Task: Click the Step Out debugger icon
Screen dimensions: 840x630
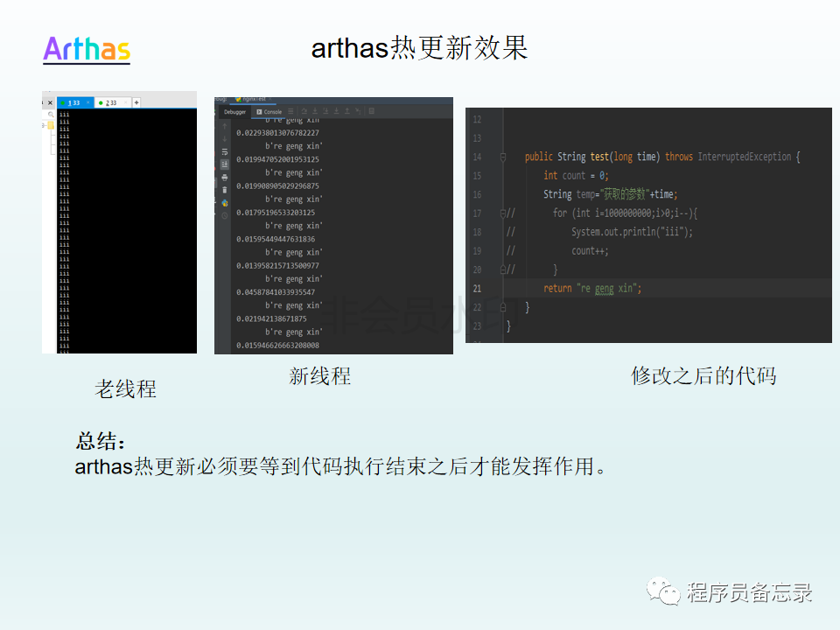Action: (347, 111)
